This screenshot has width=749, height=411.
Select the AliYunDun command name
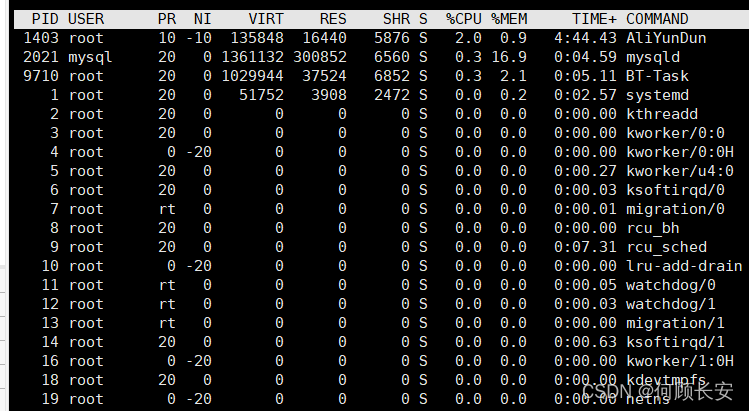pyautogui.click(x=666, y=38)
